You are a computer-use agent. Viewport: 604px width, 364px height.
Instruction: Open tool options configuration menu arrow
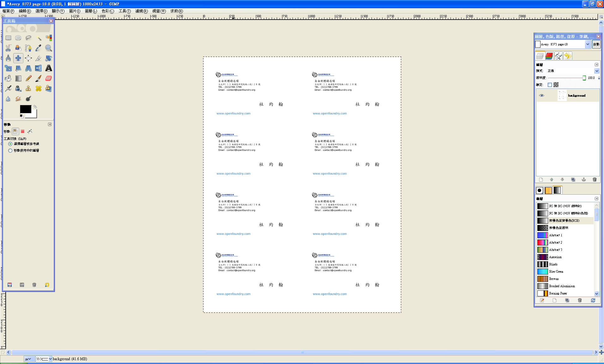click(50, 124)
